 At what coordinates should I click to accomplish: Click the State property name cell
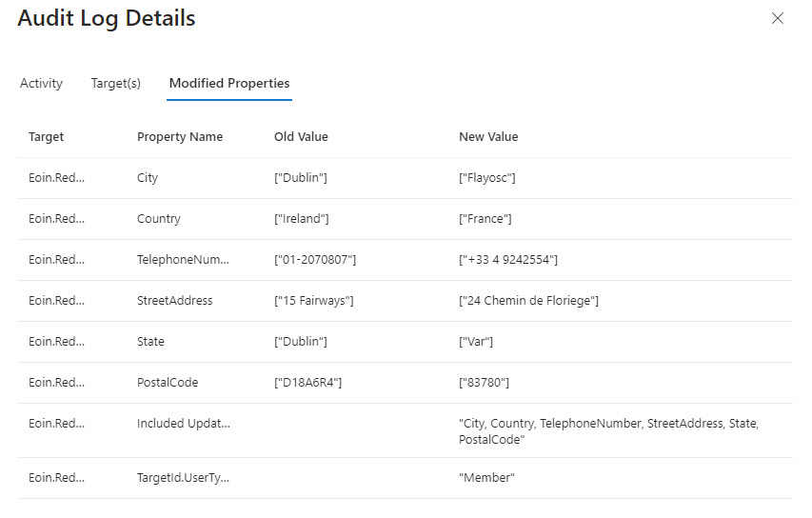point(150,342)
